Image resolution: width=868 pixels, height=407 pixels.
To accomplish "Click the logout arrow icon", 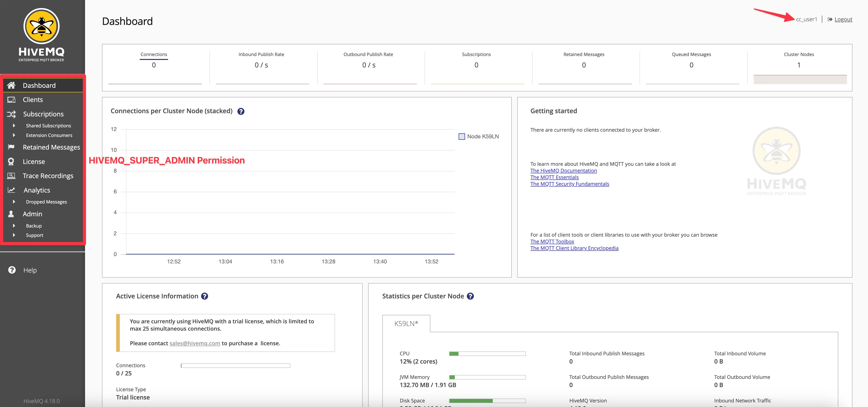I will (830, 19).
